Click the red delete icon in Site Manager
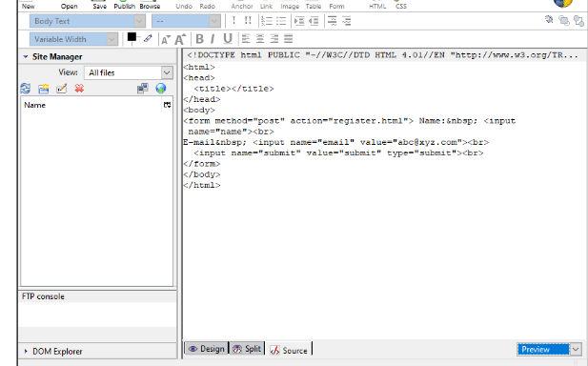Viewport: 588px width, 366px height. (x=79, y=89)
